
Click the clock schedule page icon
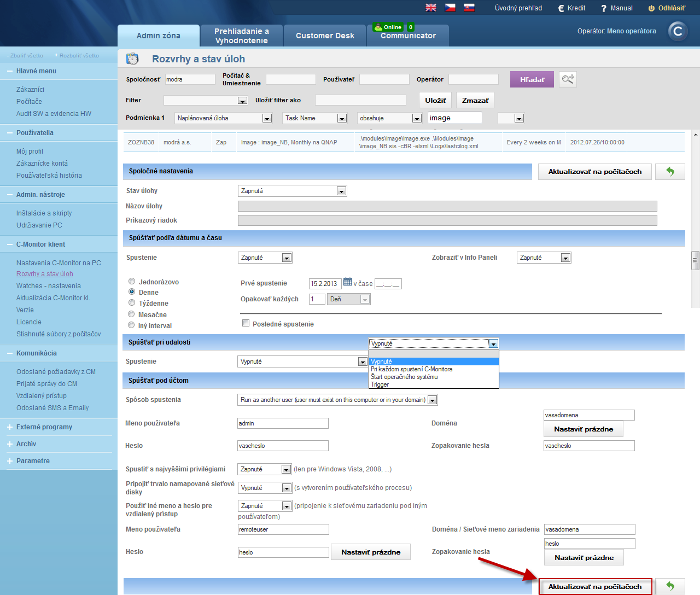(132, 59)
